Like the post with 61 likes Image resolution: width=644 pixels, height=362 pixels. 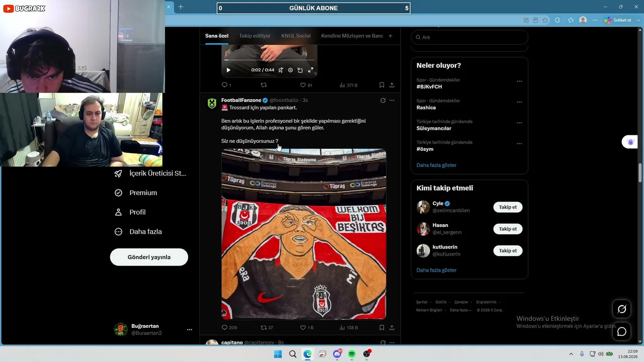pyautogui.click(x=306, y=85)
